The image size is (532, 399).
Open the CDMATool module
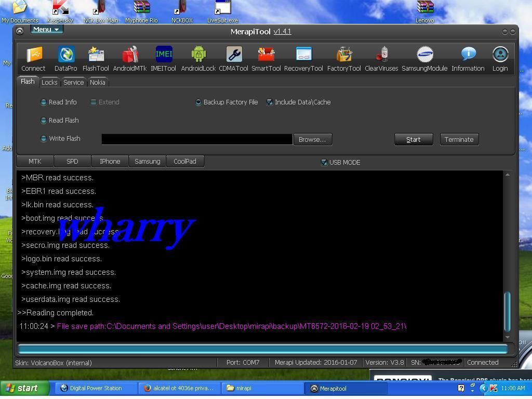[x=234, y=59]
